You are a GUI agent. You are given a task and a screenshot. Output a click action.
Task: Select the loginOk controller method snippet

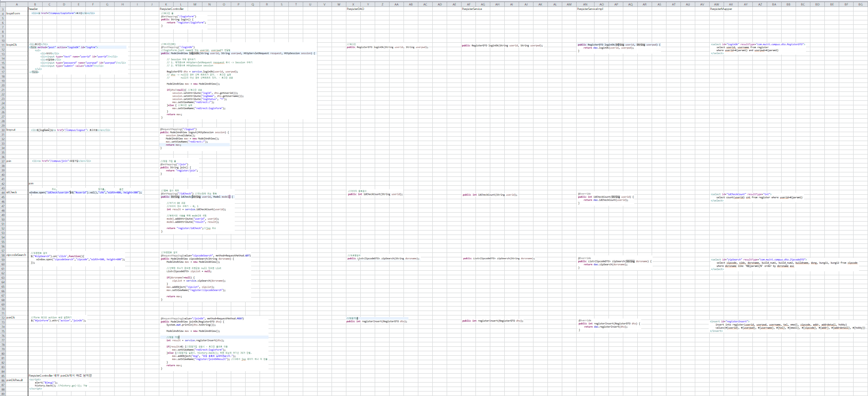click(238, 81)
